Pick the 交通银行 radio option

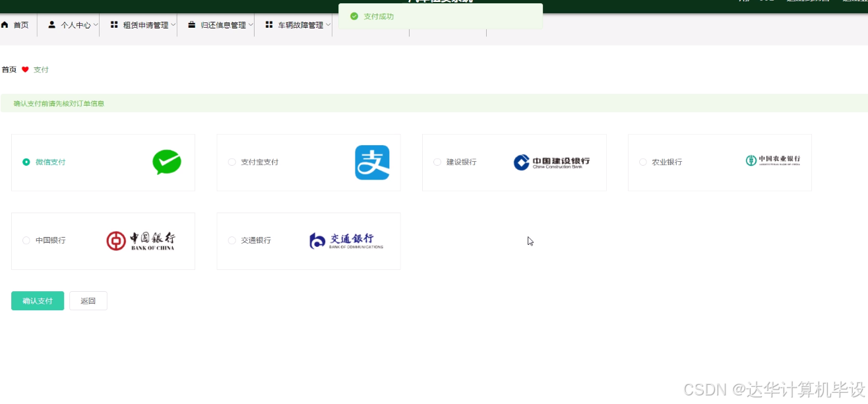(232, 240)
